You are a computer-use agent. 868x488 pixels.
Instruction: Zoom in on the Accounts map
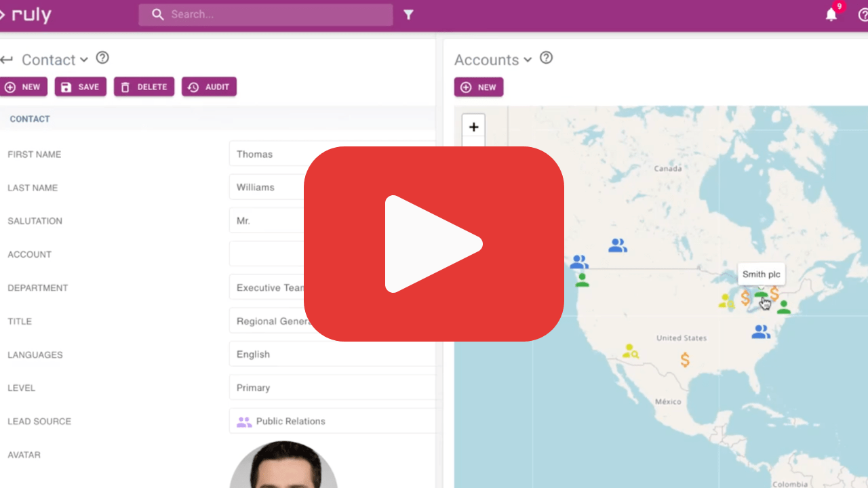[x=473, y=126]
